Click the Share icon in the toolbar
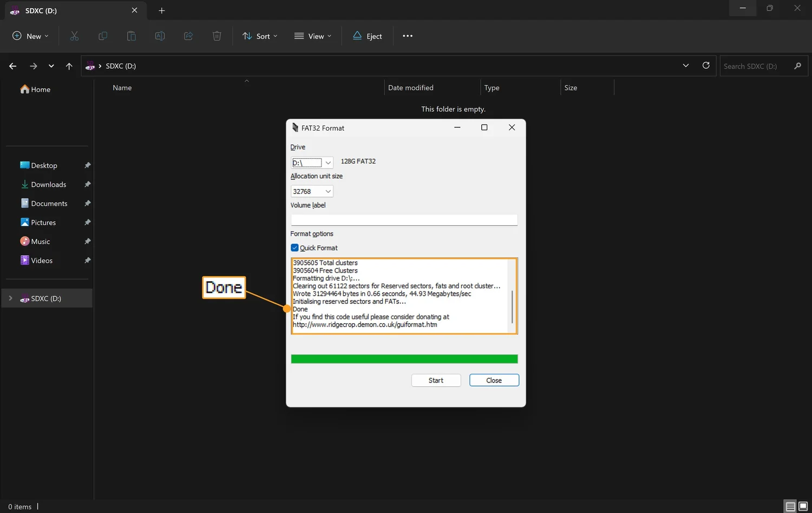Image resolution: width=812 pixels, height=513 pixels. tap(188, 36)
